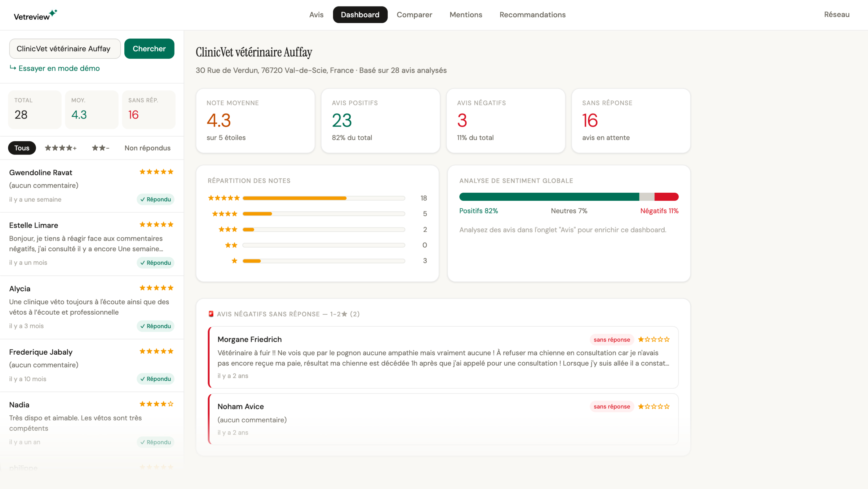Click the clinic address line text
This screenshot has width=868, height=489.
(321, 70)
